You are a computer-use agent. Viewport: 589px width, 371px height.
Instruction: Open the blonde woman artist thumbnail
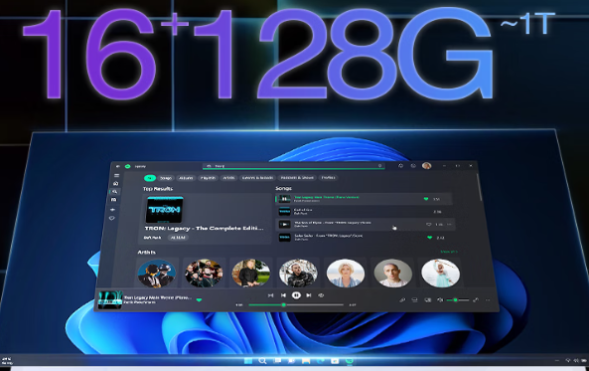point(346,273)
